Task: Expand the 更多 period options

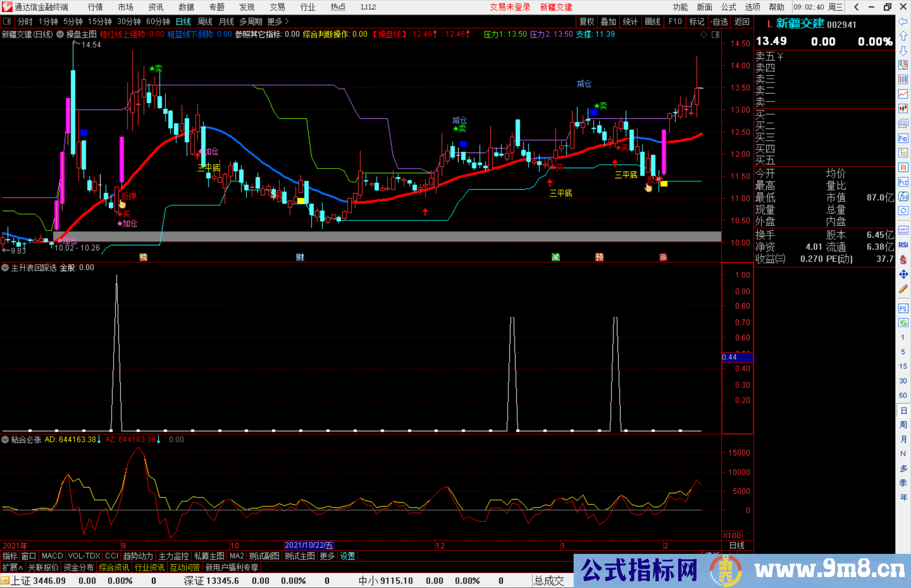Action: [278, 21]
